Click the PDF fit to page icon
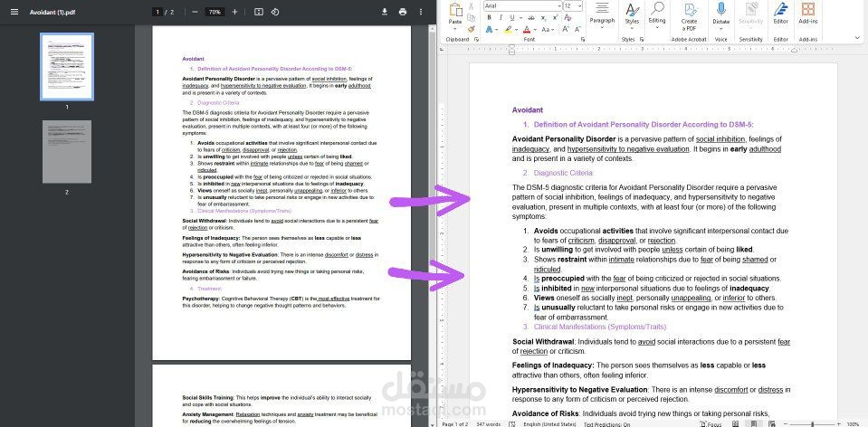868x427 pixels. tap(259, 12)
